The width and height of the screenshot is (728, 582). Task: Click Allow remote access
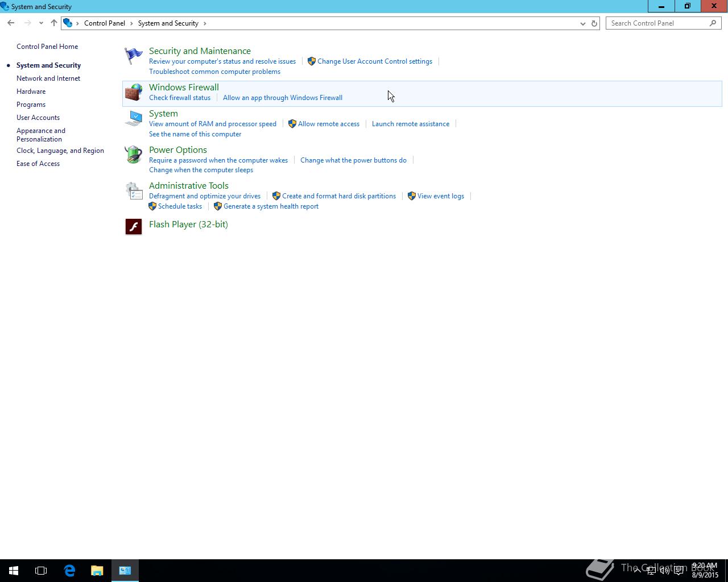(x=329, y=124)
